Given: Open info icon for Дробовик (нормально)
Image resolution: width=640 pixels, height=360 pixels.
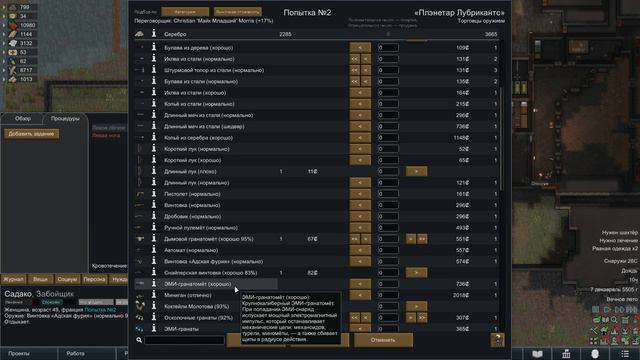Looking at the screenshot, I should click(x=154, y=216).
